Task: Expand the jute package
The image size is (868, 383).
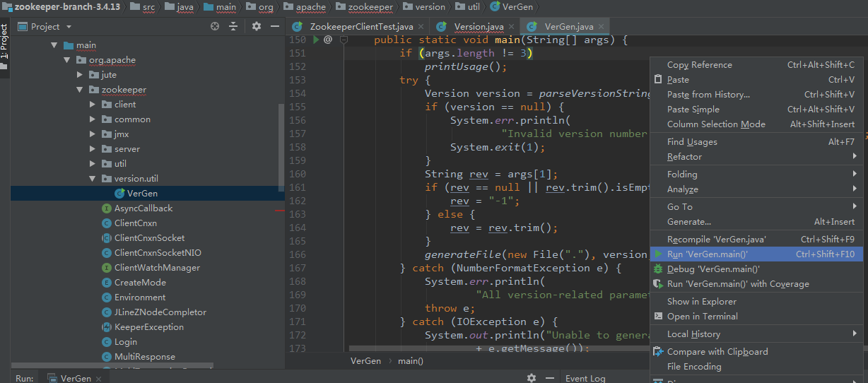Action: pyautogui.click(x=80, y=75)
